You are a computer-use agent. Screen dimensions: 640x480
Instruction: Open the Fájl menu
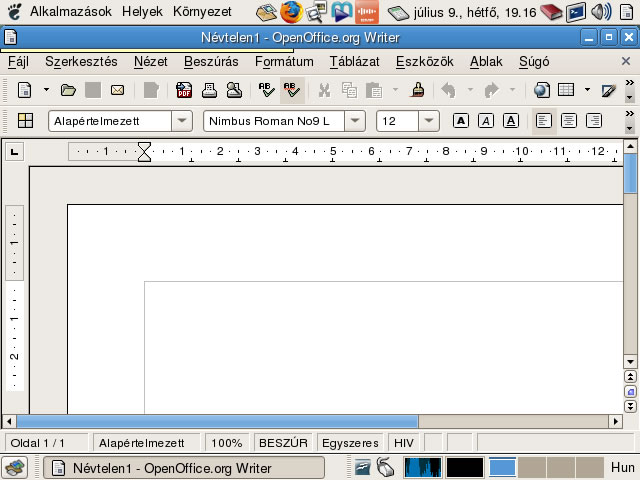pos(18,62)
